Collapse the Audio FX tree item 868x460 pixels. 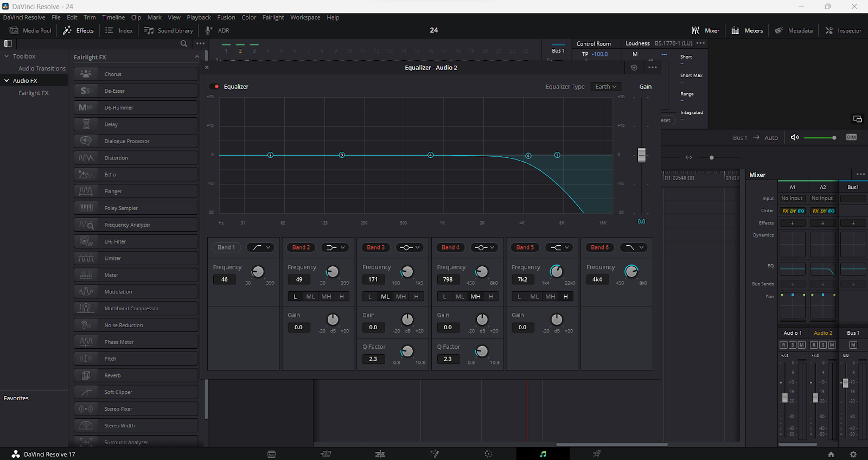click(7, 80)
